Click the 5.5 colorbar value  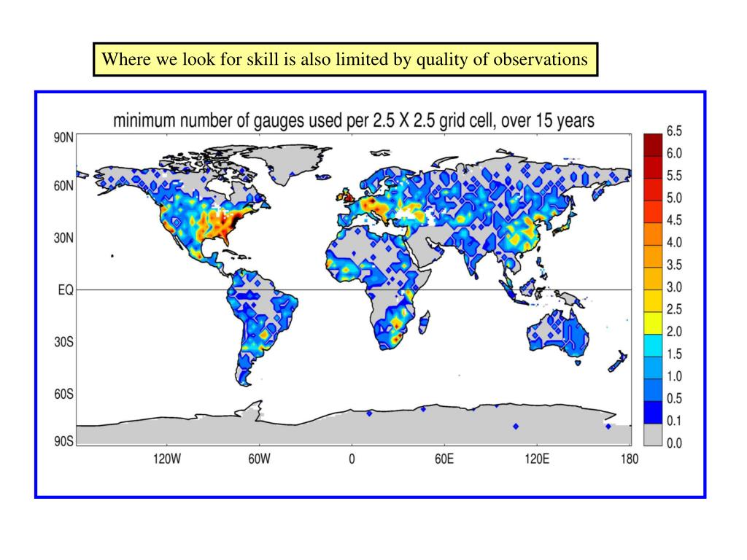click(674, 176)
